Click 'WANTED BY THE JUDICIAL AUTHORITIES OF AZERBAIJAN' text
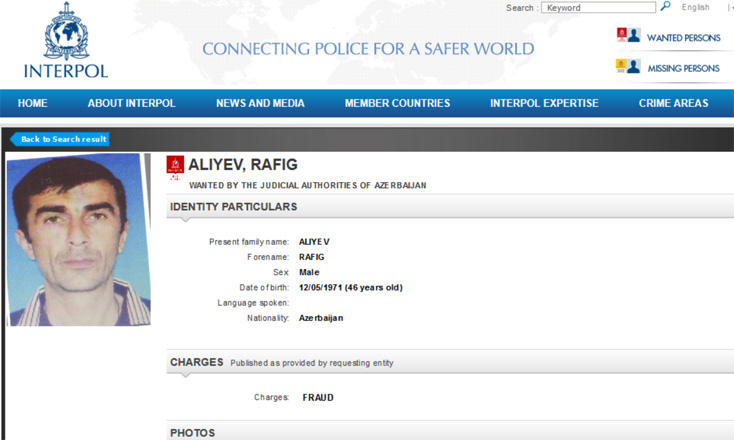 pyautogui.click(x=308, y=185)
